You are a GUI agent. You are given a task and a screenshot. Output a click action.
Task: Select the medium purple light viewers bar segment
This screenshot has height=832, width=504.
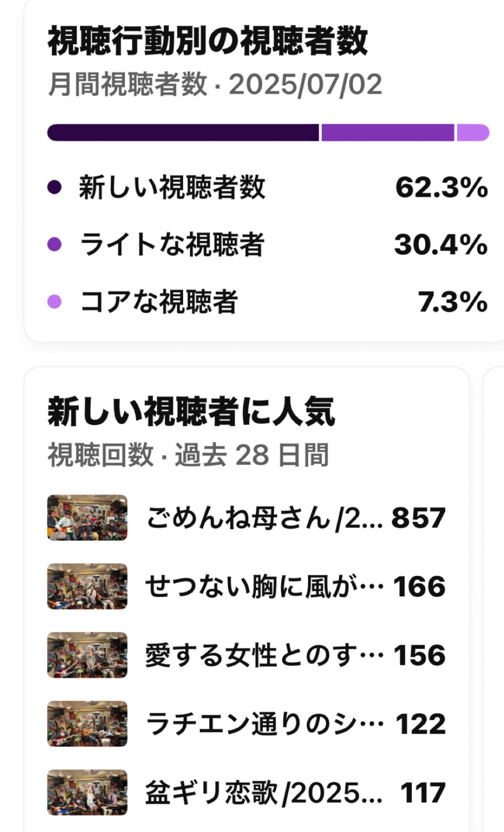click(x=388, y=132)
